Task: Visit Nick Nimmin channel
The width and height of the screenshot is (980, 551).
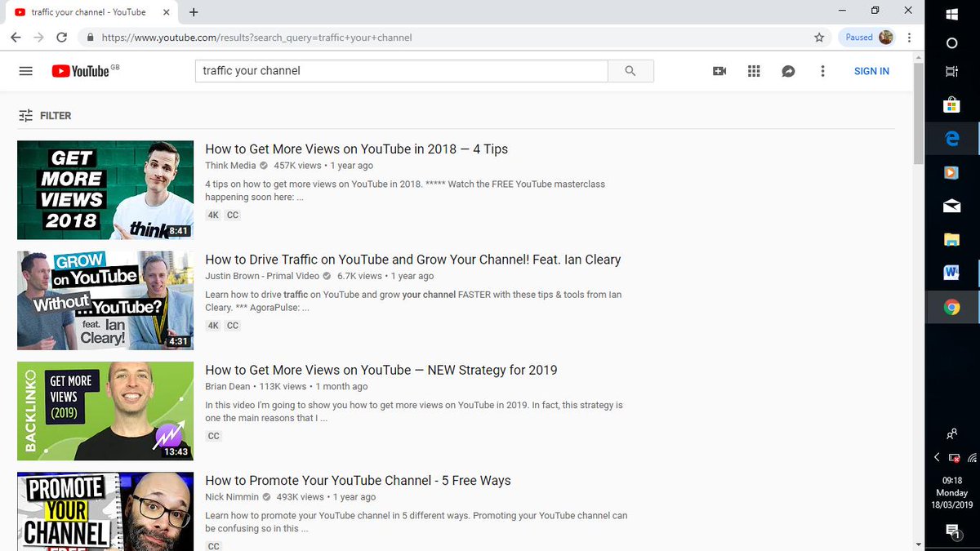Action: (x=232, y=496)
